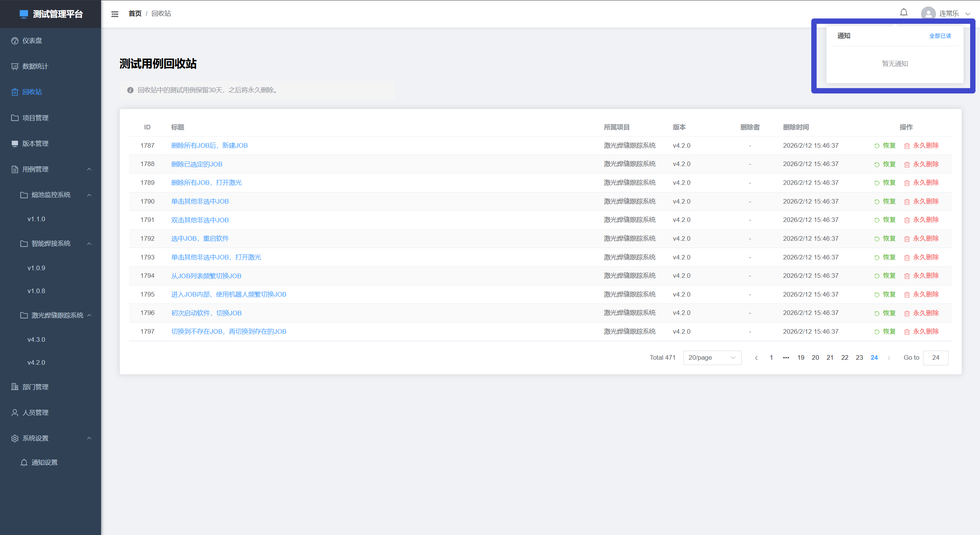Click the user avatar icon
The image size is (980, 535).
(x=928, y=14)
